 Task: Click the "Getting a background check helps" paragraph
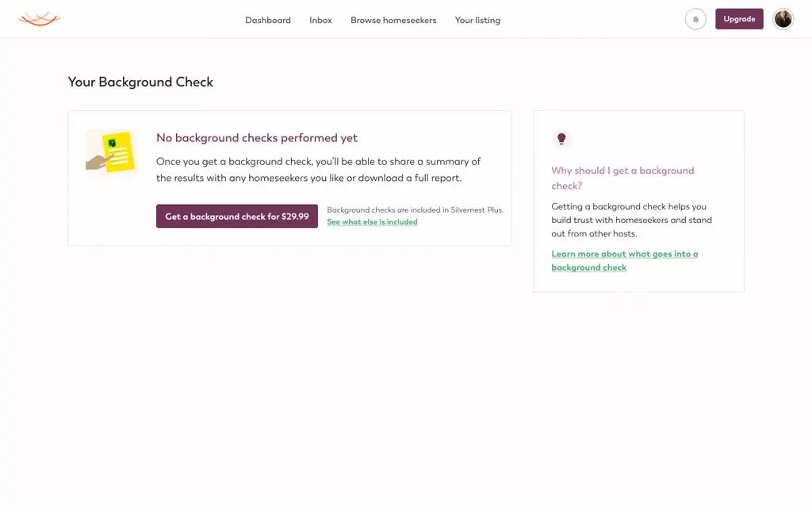coord(631,220)
